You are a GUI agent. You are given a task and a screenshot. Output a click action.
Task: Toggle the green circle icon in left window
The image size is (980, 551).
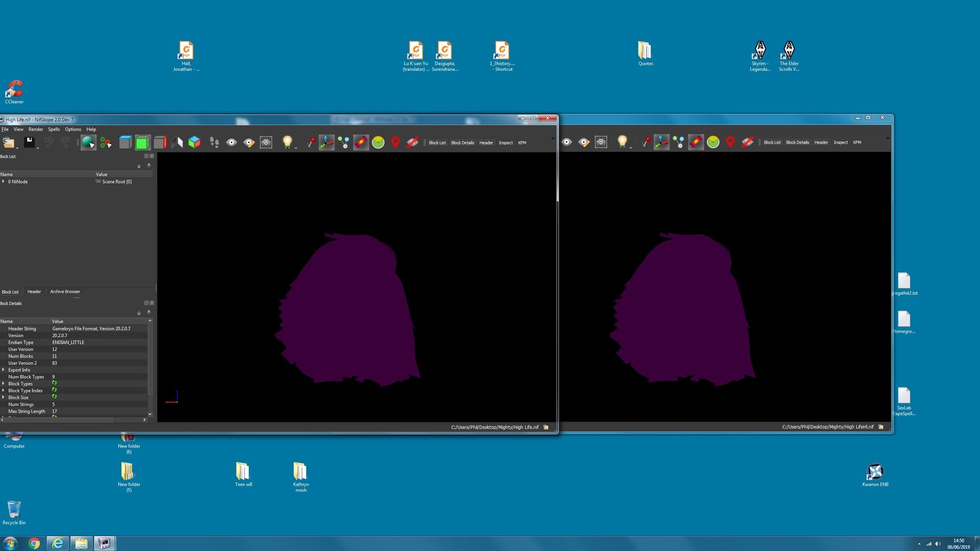[378, 142]
